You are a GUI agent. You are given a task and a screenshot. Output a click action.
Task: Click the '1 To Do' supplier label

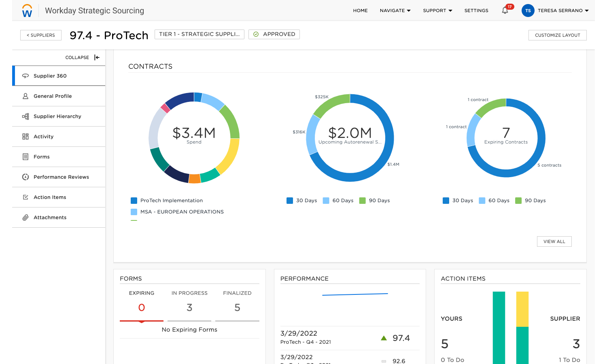[x=569, y=360]
